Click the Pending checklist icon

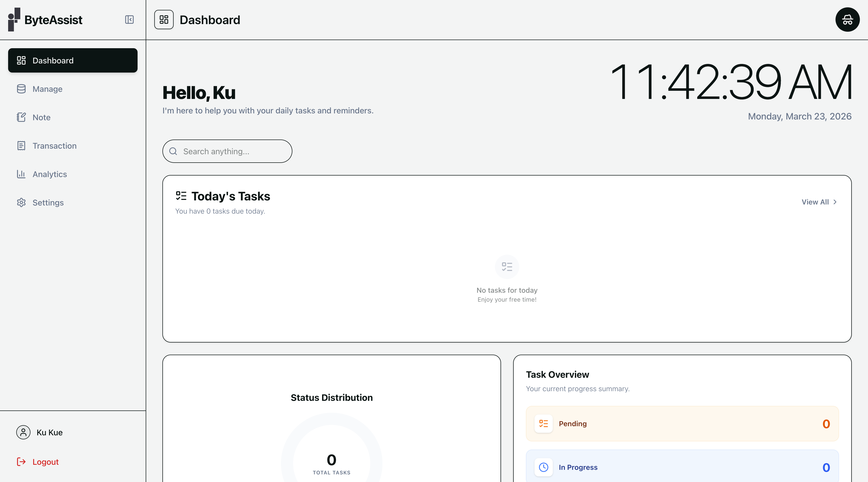point(543,424)
